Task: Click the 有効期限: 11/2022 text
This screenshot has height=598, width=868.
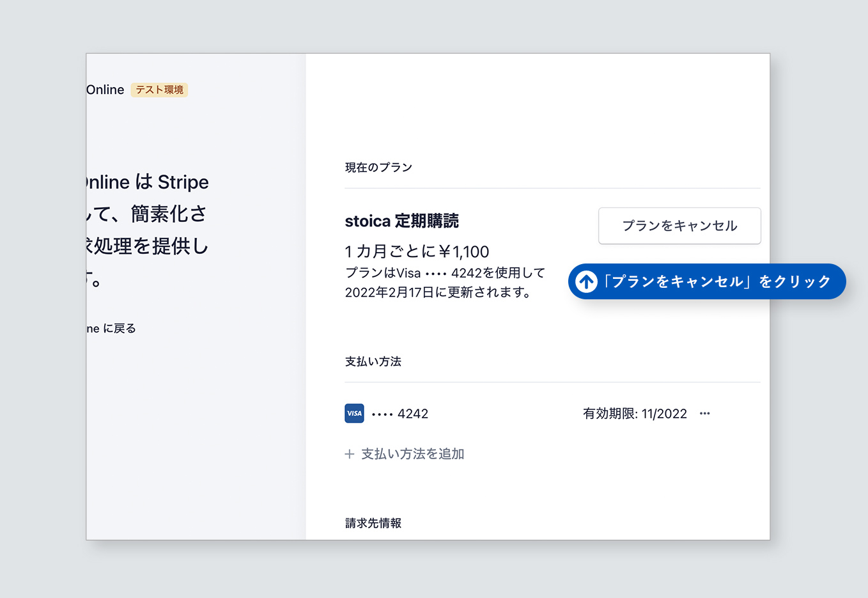Action: point(635,414)
